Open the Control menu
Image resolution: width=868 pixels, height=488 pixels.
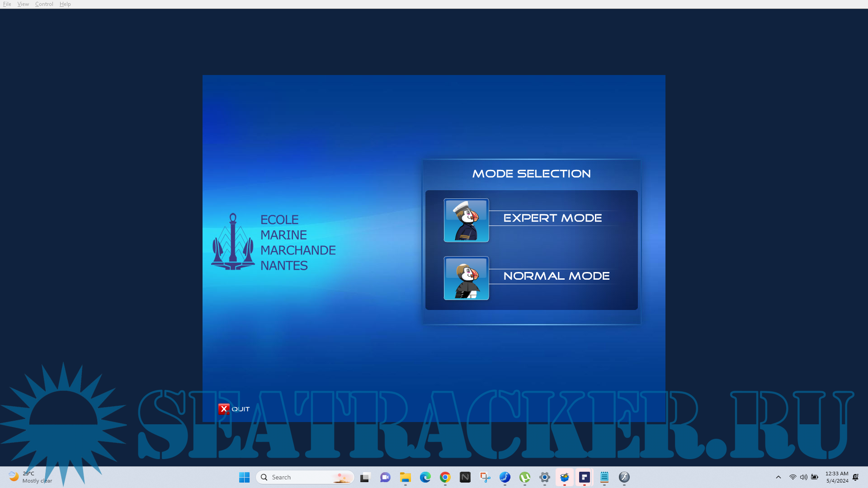(x=44, y=4)
